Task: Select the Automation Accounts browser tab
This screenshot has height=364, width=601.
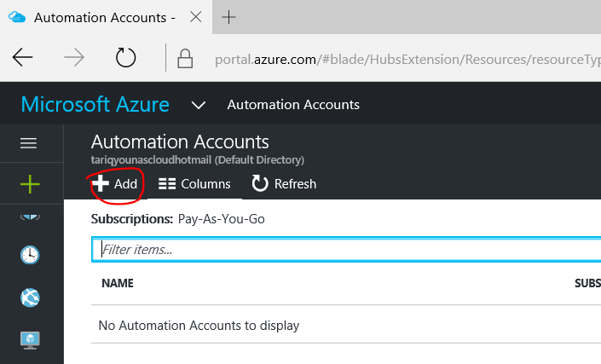Action: tap(104, 18)
